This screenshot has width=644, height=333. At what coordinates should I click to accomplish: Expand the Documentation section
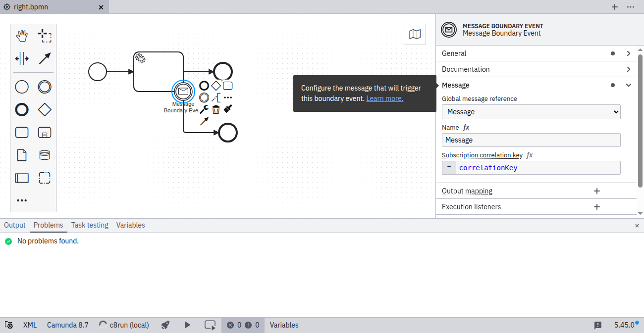pos(628,69)
